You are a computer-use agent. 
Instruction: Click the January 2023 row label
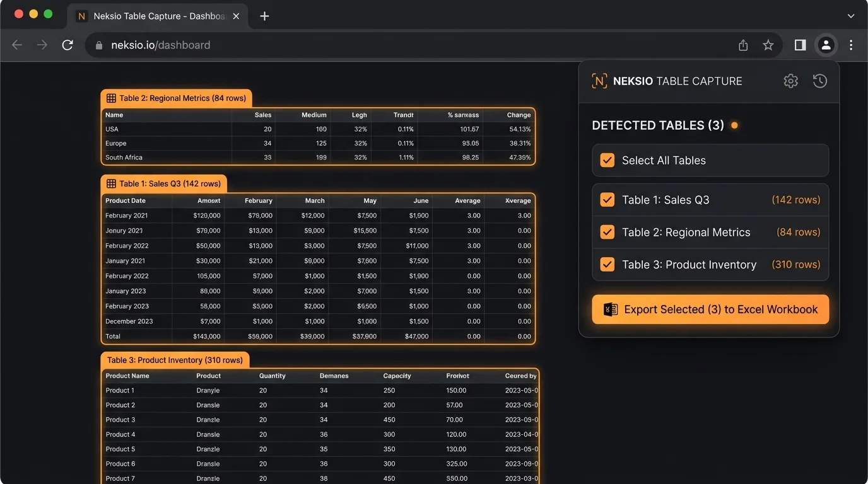coord(126,291)
